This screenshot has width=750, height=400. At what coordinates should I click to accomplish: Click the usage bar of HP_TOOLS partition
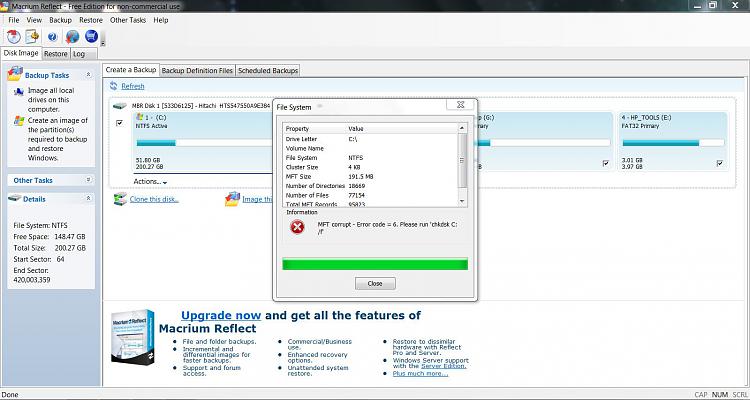(673, 143)
